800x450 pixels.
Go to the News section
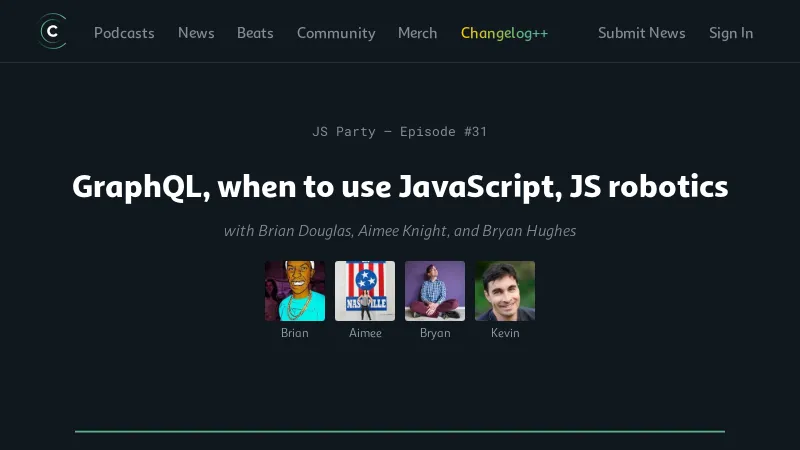click(196, 33)
